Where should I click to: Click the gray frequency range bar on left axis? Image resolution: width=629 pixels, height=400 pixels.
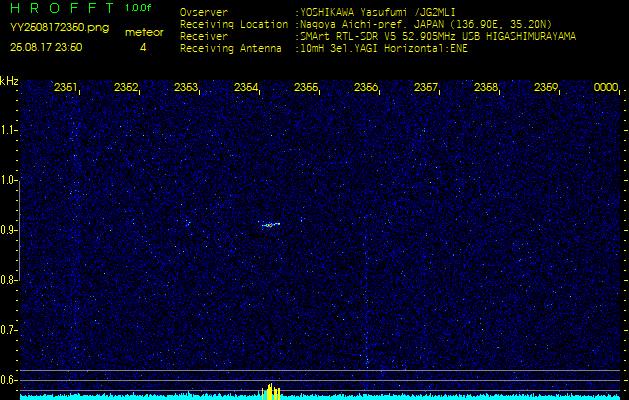(x=20, y=230)
